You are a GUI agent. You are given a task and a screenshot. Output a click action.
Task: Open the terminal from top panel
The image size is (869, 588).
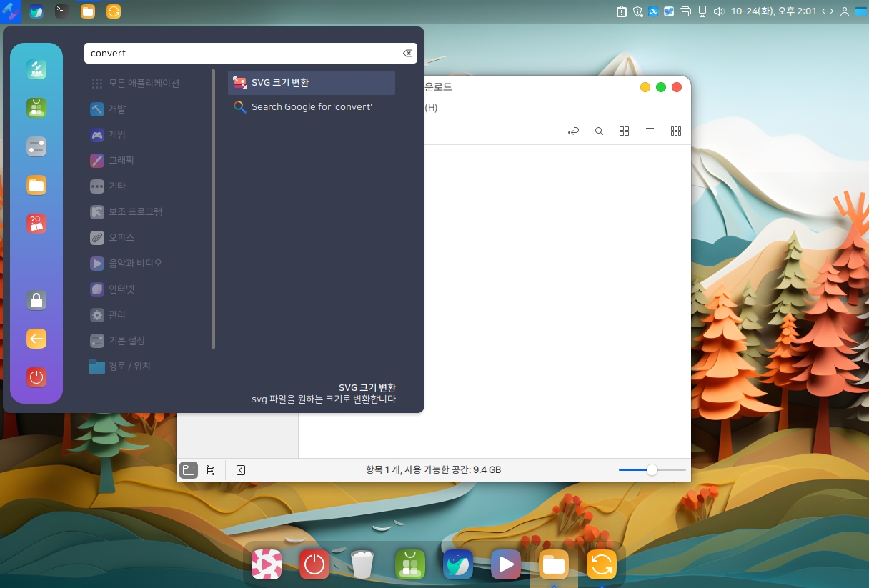click(x=62, y=11)
